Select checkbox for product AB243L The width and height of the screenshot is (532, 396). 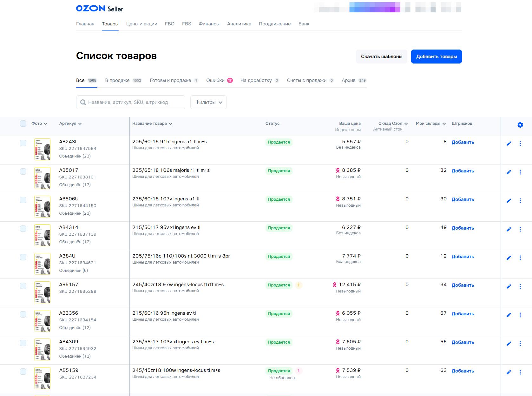click(x=23, y=143)
